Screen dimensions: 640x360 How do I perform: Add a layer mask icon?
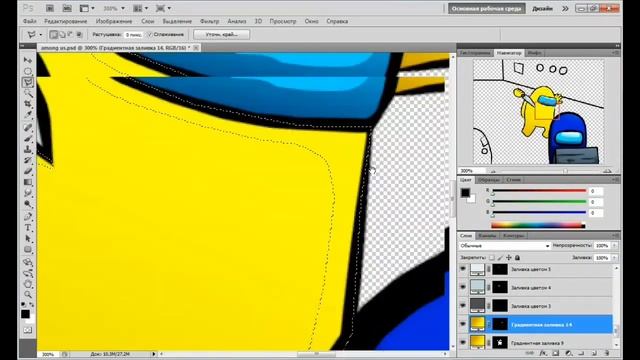[556, 353]
